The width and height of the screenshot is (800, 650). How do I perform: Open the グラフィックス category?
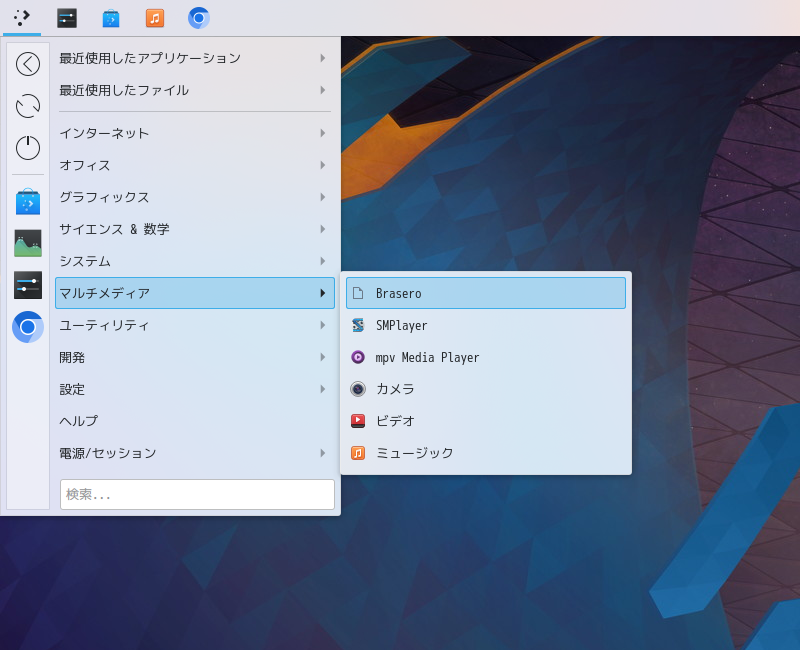[x=195, y=197]
